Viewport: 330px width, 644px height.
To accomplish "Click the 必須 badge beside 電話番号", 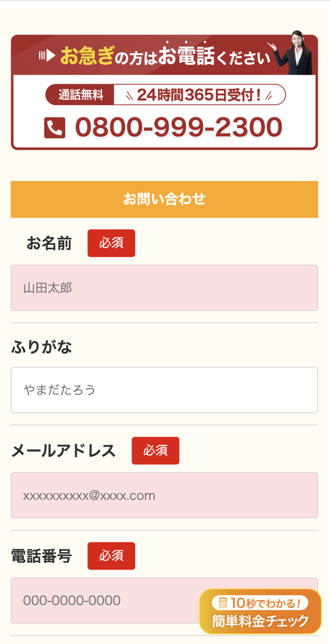I will 111,556.
